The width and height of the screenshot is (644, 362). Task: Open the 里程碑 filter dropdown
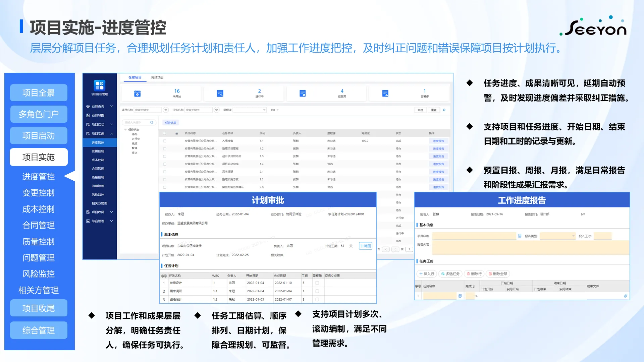pos(250,110)
